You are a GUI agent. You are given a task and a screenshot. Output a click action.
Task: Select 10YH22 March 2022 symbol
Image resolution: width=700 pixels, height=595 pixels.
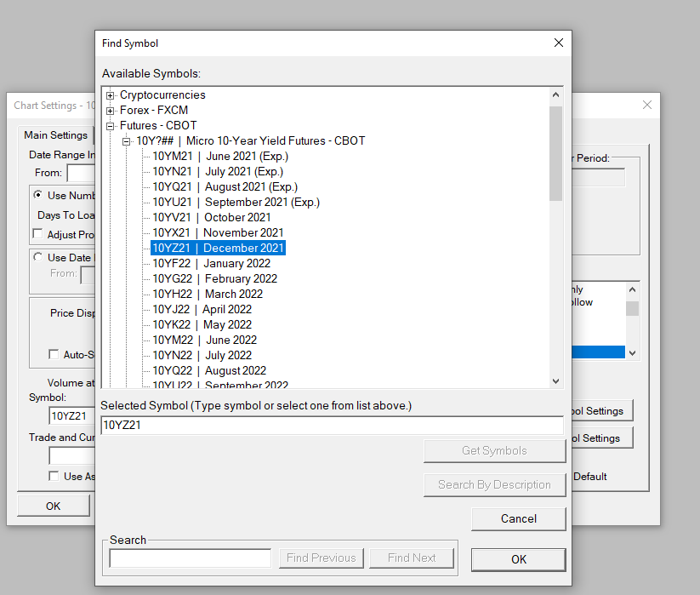click(208, 294)
